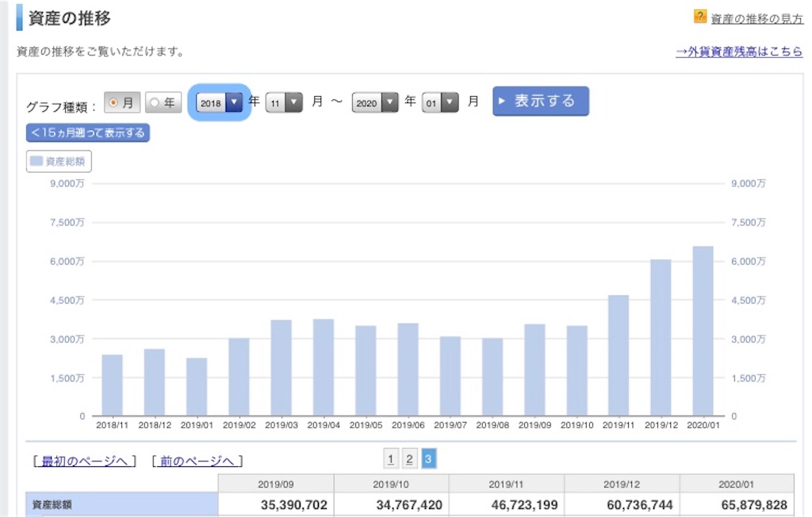The width and height of the screenshot is (812, 517).
Task: Click the 資産の推移 page heading
Action: tap(70, 18)
